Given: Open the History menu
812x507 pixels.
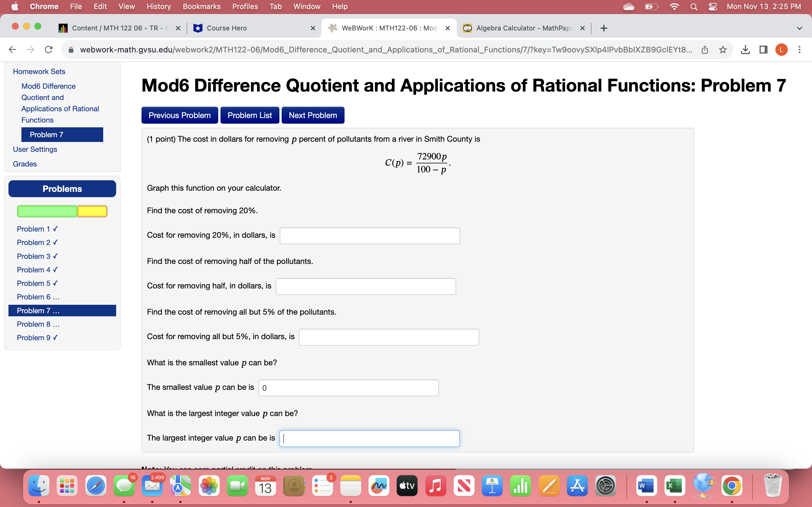Looking at the screenshot, I should coord(158,7).
